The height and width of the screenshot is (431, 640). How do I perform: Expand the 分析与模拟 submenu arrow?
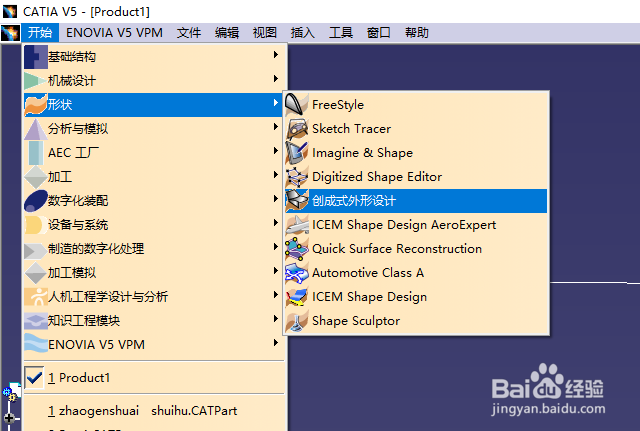(276, 127)
